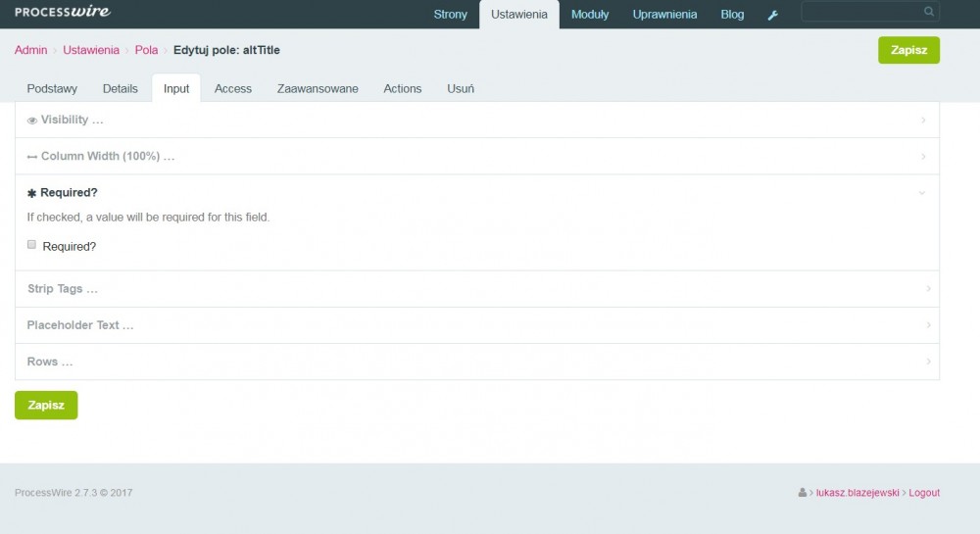Open the Moduly menu
Viewport: 980px width, 534px height.
(x=590, y=15)
